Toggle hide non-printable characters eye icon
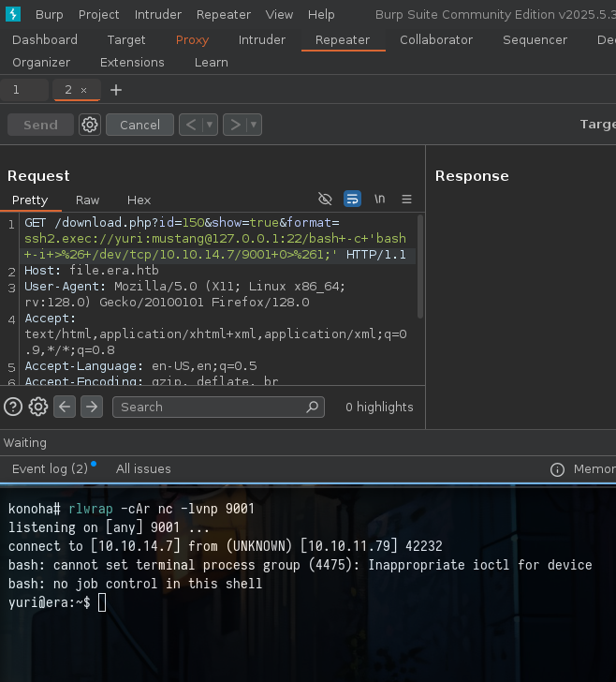This screenshot has height=682, width=616. coord(325,200)
